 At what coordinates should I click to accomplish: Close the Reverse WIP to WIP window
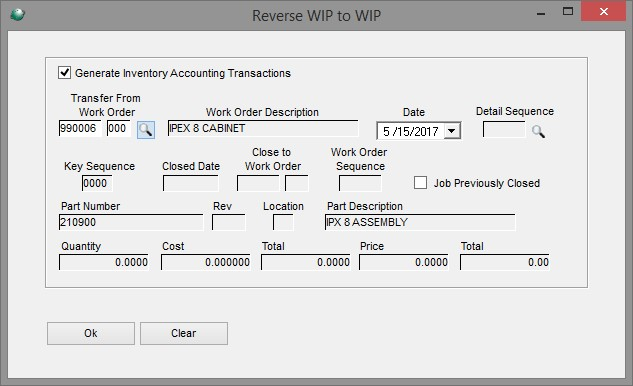604,11
